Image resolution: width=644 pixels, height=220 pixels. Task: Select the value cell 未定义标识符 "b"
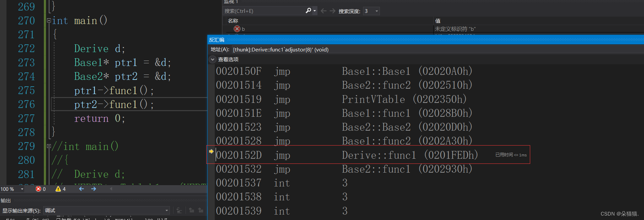coord(455,29)
